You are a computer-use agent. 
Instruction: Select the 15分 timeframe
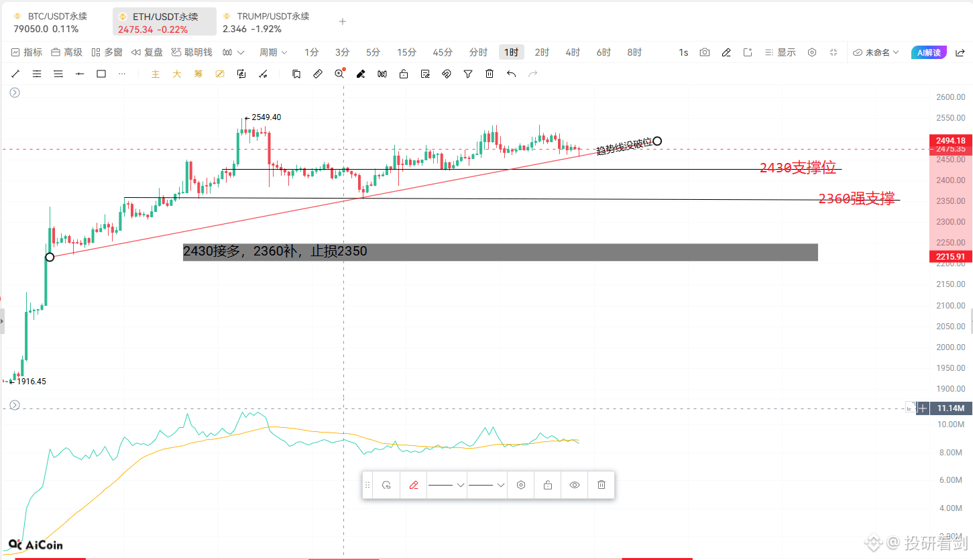406,52
